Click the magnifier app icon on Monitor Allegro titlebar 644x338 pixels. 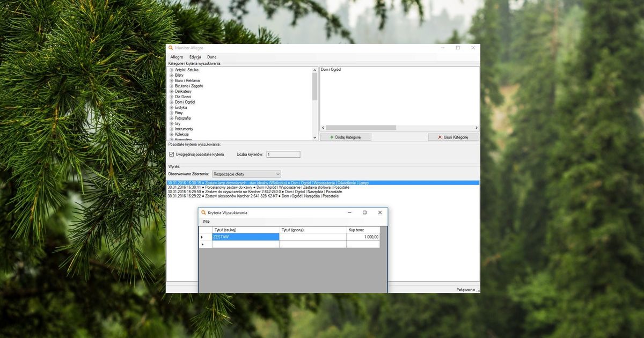(170, 47)
